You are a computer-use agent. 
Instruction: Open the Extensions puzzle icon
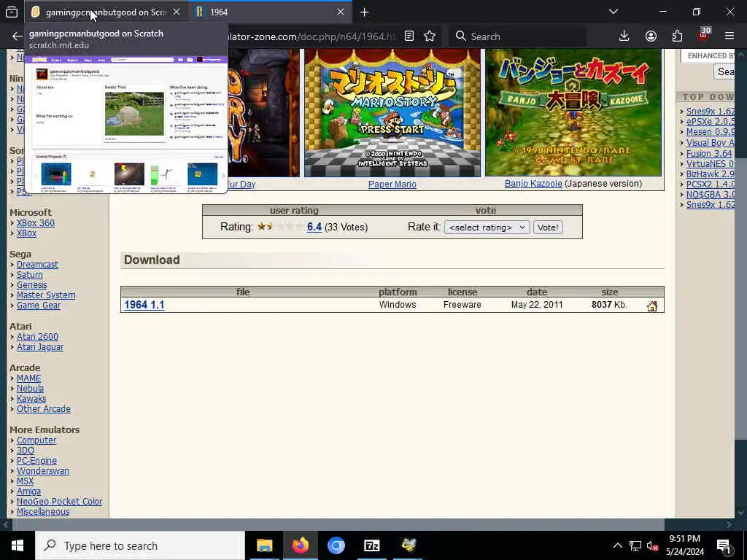(x=677, y=36)
